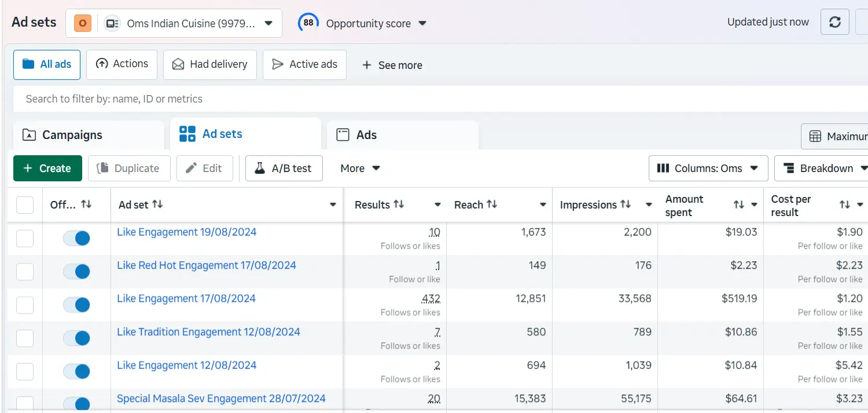Check the select-all checkbox in the table header
This screenshot has width=868, height=413.
click(x=24, y=204)
